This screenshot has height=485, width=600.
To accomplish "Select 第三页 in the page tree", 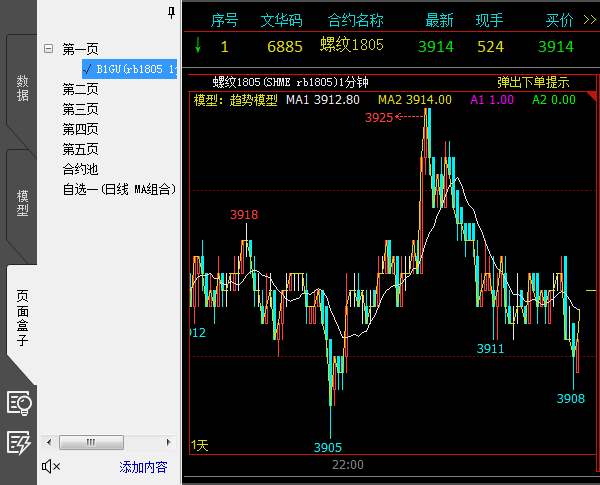I will click(80, 109).
